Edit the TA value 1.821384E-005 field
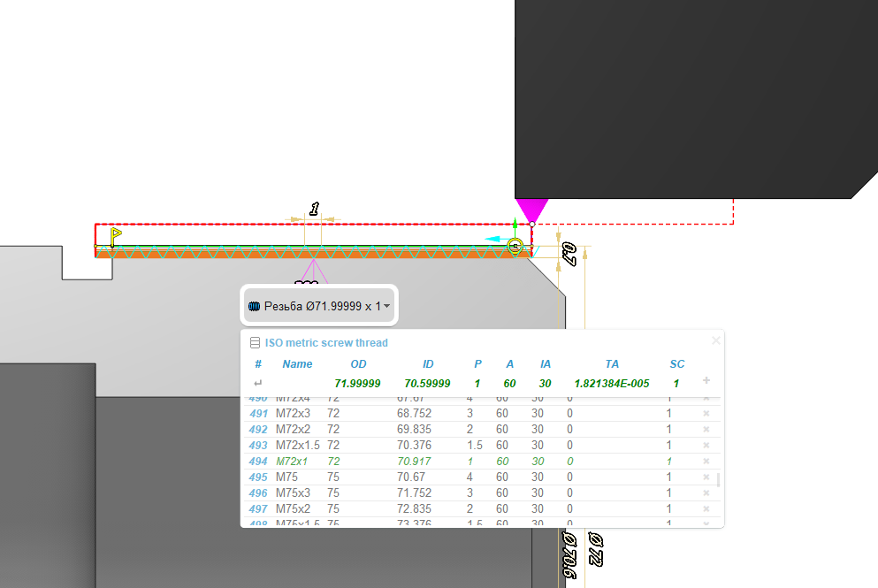This screenshot has height=588, width=878. (612, 384)
